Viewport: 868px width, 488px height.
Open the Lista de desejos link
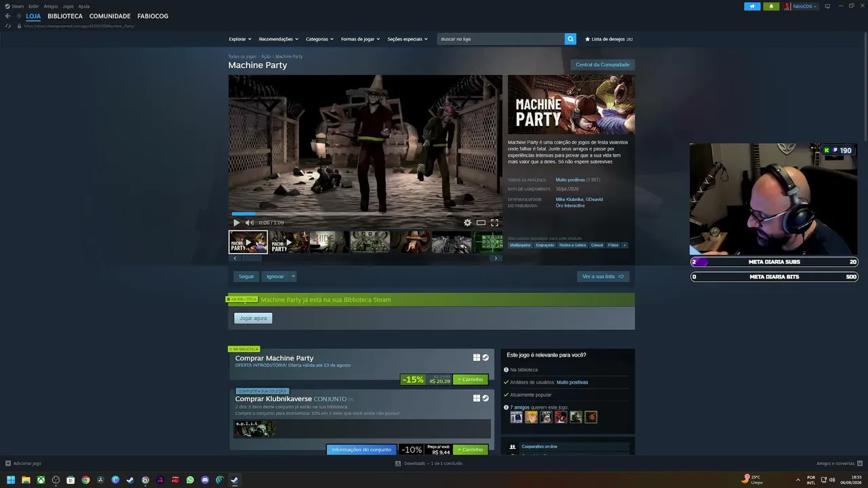(x=609, y=39)
